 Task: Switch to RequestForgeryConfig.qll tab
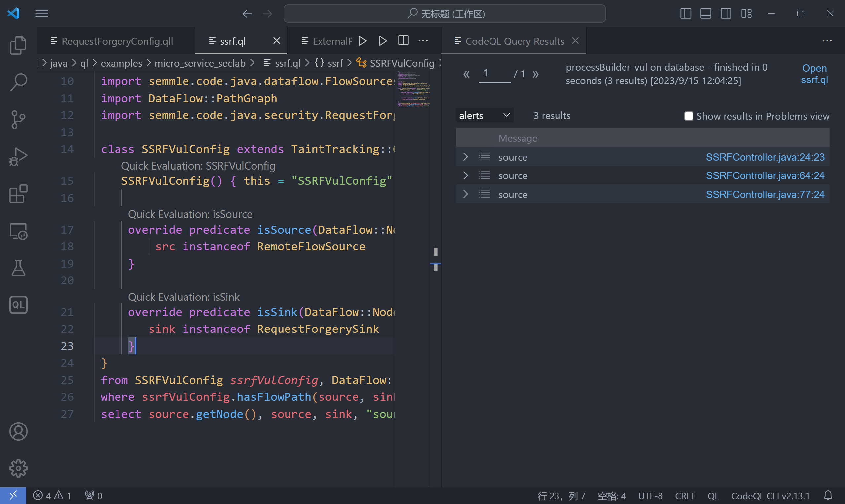pyautogui.click(x=116, y=41)
